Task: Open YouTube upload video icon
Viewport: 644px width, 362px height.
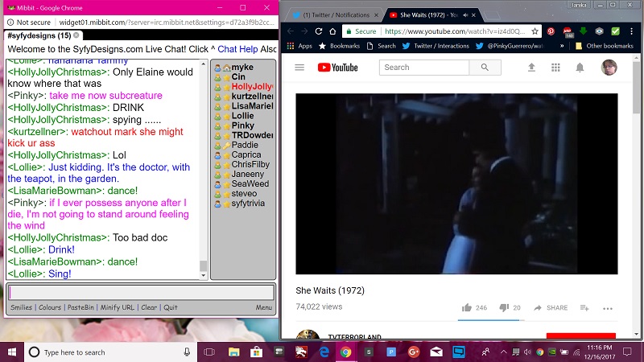Action: pyautogui.click(x=531, y=68)
